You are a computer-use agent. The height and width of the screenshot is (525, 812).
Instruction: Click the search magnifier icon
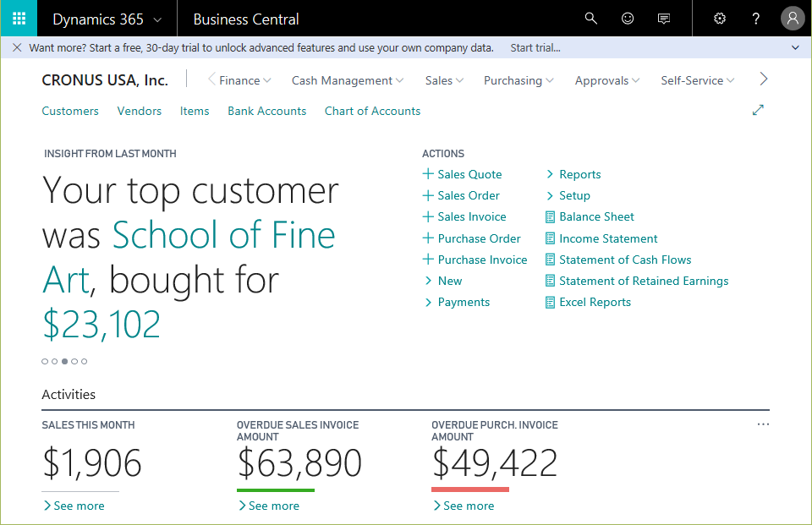click(591, 19)
